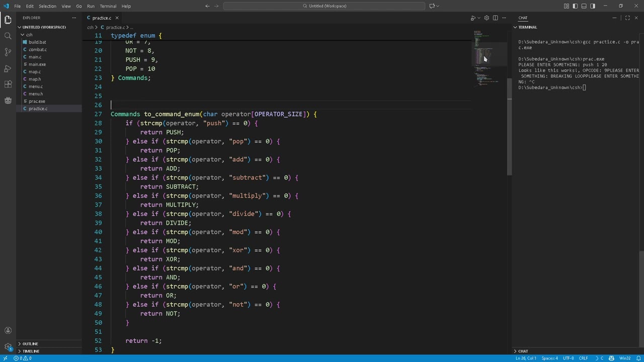Click the VS Code logo icon
Screen dimensions: 644x362
(6, 6)
